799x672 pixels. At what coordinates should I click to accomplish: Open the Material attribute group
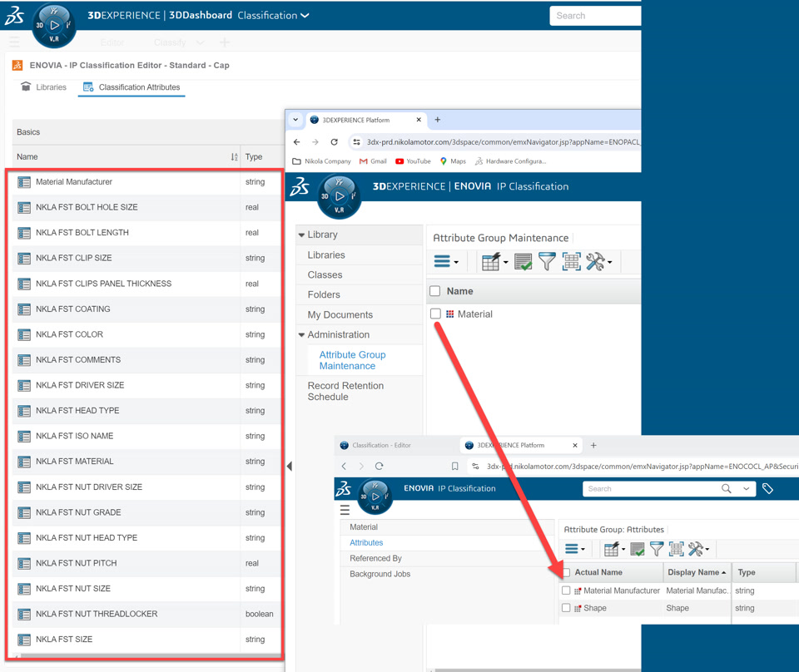pyautogui.click(x=475, y=314)
